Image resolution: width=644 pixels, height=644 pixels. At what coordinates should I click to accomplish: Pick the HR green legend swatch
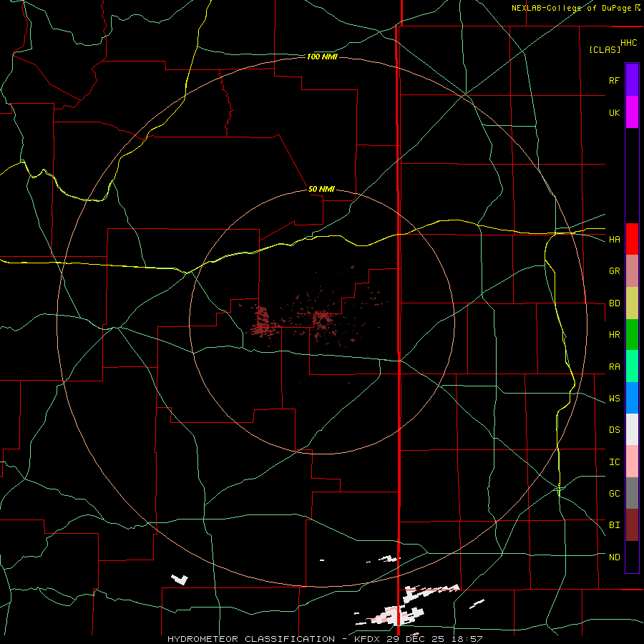(x=632, y=335)
